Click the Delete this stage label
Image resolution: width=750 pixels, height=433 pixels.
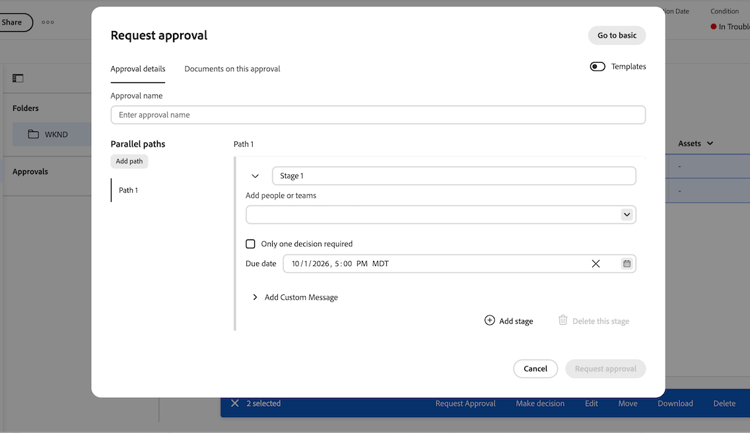[x=601, y=321]
